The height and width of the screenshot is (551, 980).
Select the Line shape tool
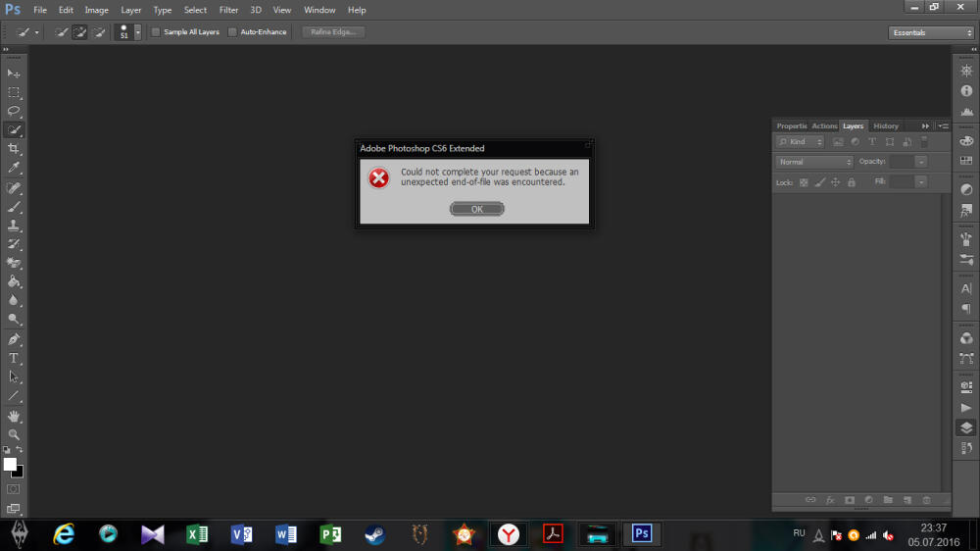pyautogui.click(x=13, y=396)
